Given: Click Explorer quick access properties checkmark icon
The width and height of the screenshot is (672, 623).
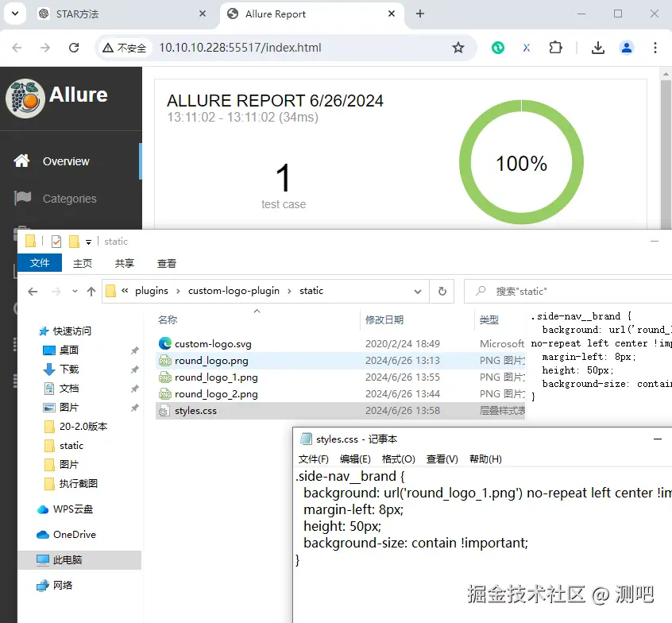Looking at the screenshot, I should click(56, 242).
